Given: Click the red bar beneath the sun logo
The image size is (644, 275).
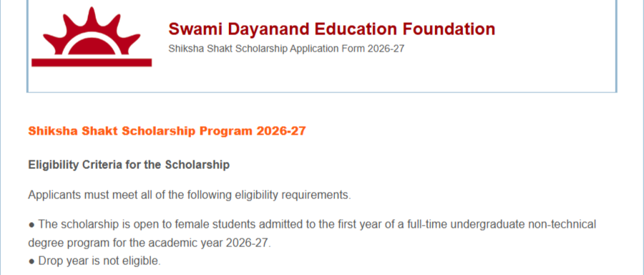Looking at the screenshot, I should pos(92,62).
